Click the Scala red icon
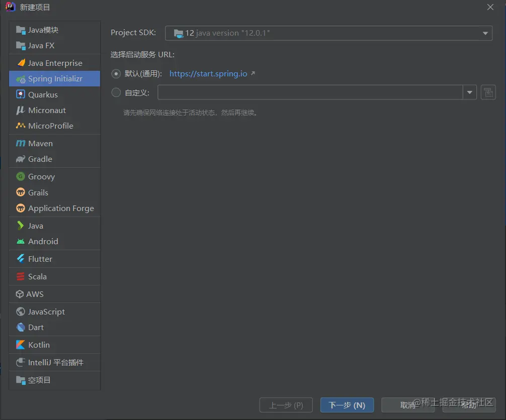The width and height of the screenshot is (506, 420). [20, 276]
